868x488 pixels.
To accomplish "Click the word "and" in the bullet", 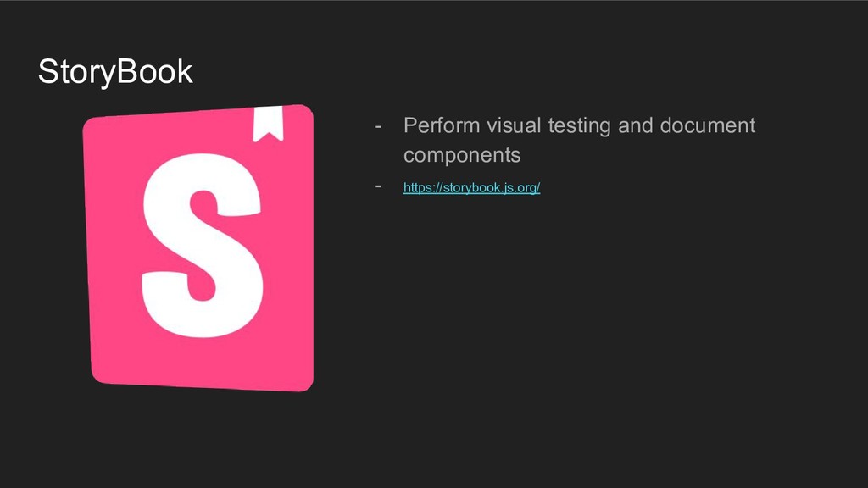I will coord(635,126).
